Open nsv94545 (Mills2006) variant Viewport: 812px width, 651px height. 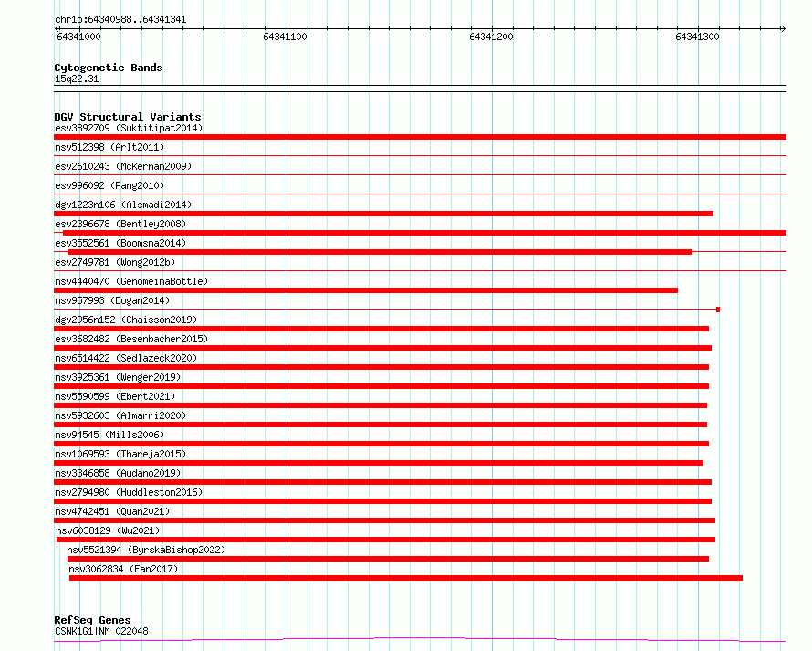point(109,435)
